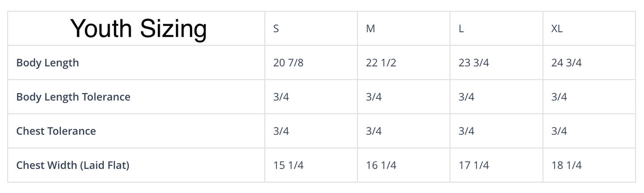This screenshot has width=644, height=193.
Task: Click the XL size column header
Action: [557, 29]
